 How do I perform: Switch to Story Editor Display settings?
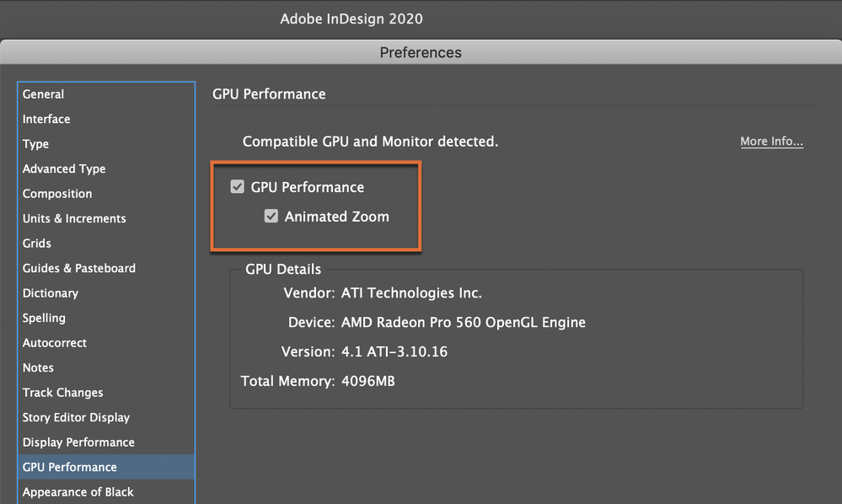[x=77, y=417]
